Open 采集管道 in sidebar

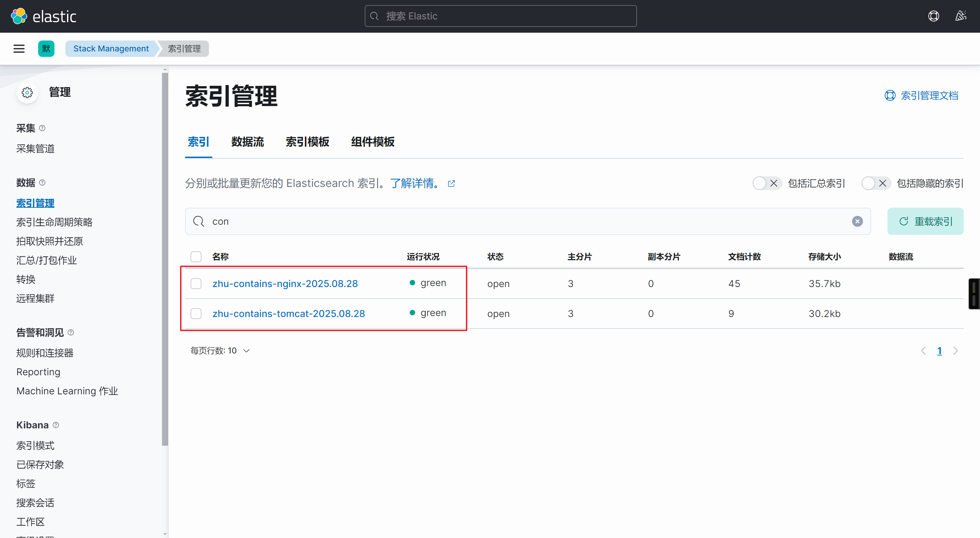(x=35, y=148)
